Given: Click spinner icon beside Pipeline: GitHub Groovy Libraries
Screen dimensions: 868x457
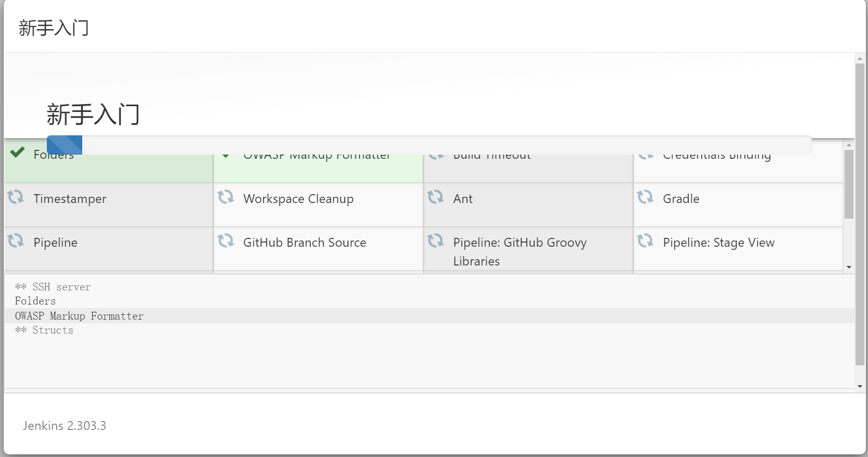Looking at the screenshot, I should 435,240.
